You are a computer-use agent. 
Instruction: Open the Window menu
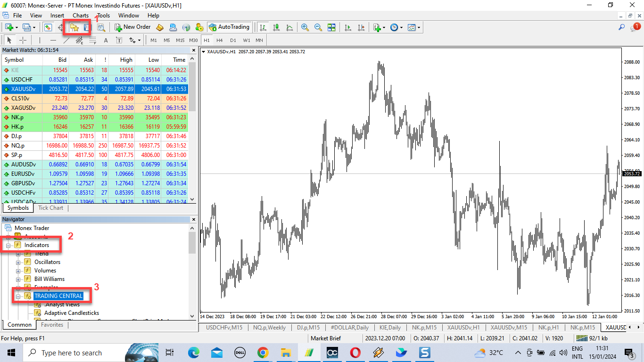[129, 15]
